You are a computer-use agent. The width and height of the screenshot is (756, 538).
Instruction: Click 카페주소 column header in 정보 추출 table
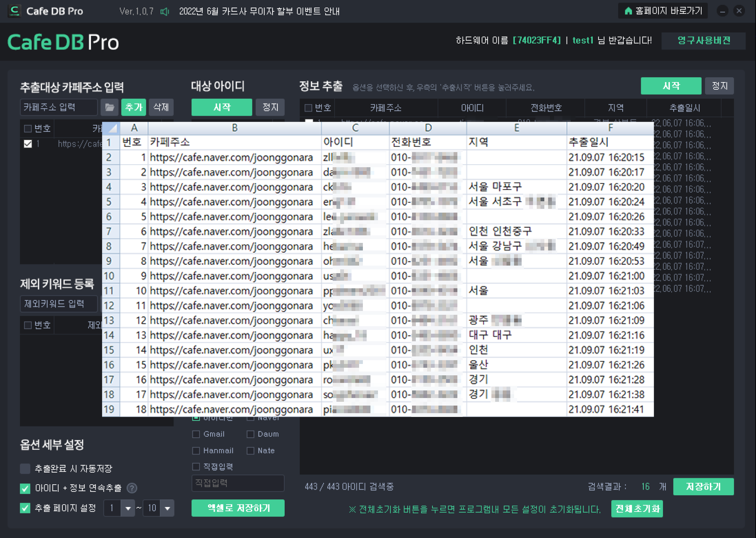386,108
